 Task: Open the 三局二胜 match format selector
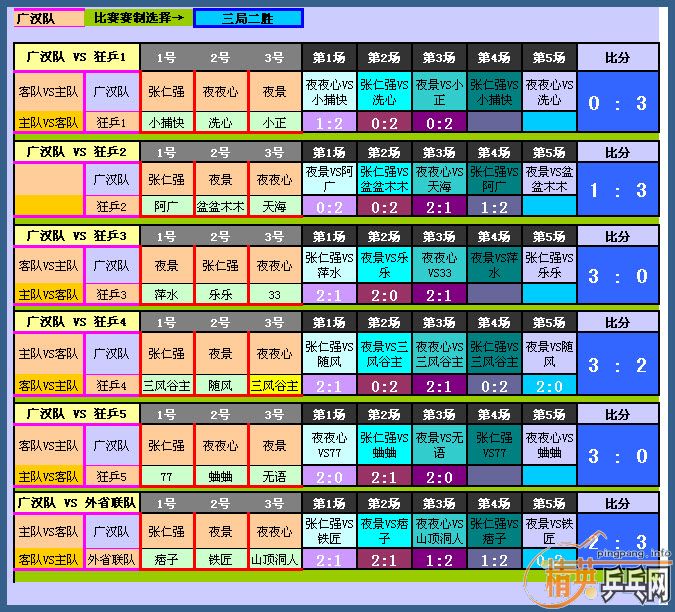(248, 19)
